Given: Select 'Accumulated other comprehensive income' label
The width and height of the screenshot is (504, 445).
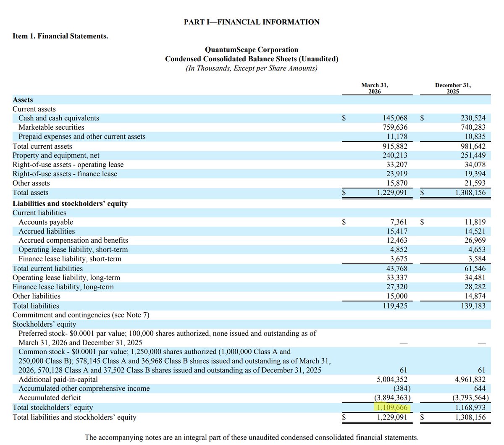Looking at the screenshot, I should [84, 389].
